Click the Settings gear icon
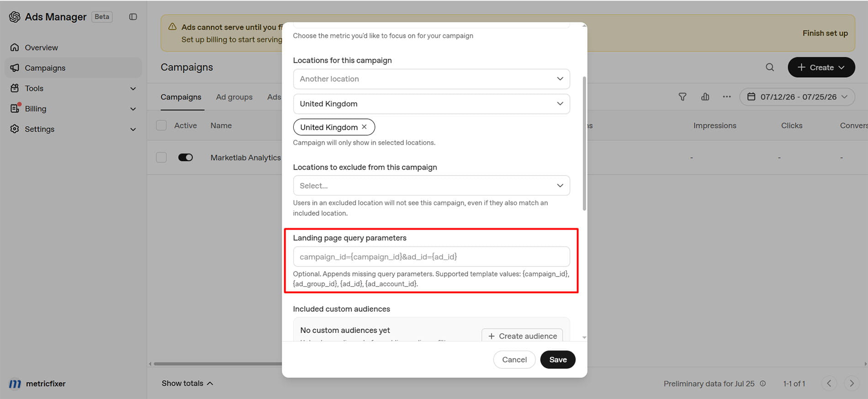The image size is (868, 399). click(15, 129)
